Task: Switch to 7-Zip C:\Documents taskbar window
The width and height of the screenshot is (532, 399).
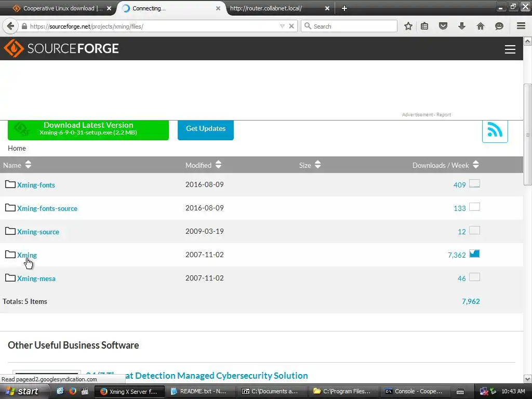Action: (x=271, y=391)
